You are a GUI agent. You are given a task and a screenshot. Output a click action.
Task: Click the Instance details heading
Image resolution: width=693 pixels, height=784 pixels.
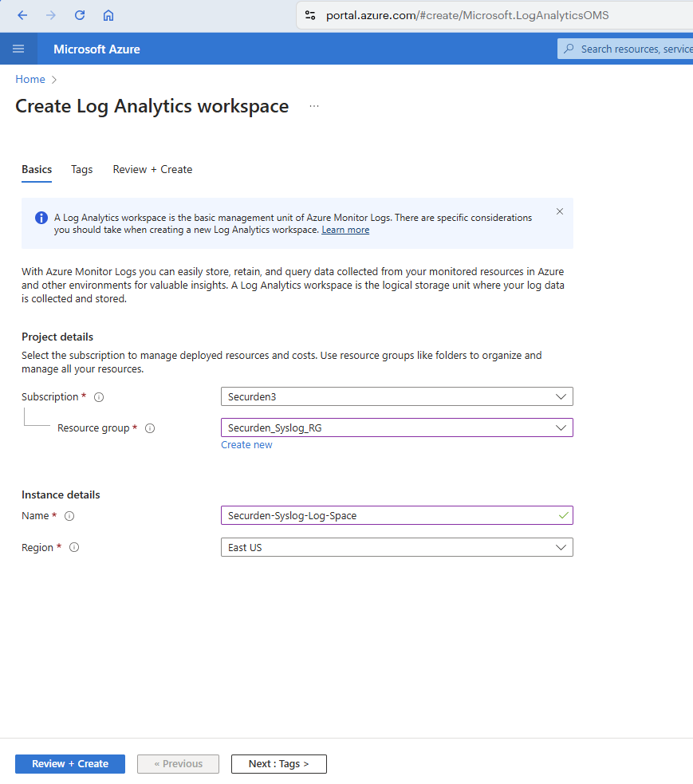pos(61,495)
